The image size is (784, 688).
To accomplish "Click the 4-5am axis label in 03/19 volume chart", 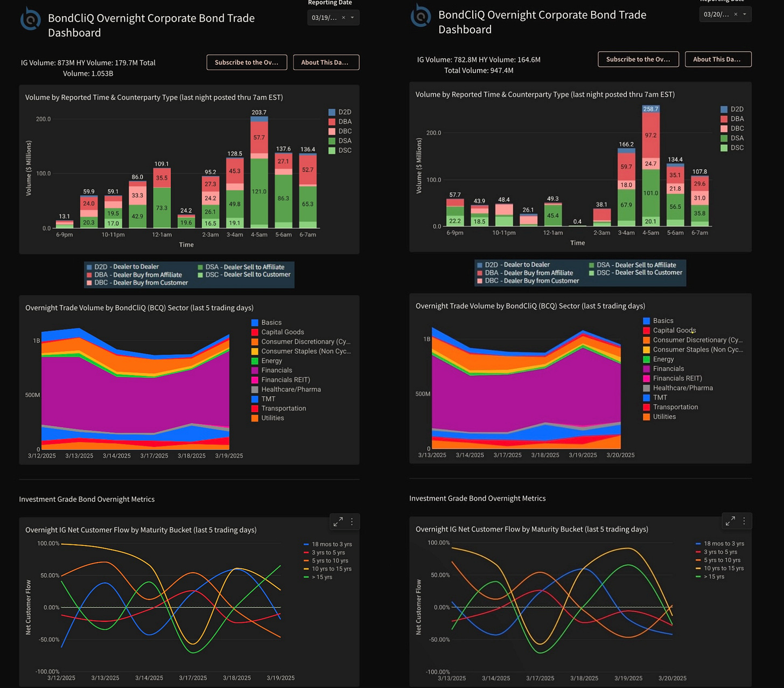I will (259, 235).
